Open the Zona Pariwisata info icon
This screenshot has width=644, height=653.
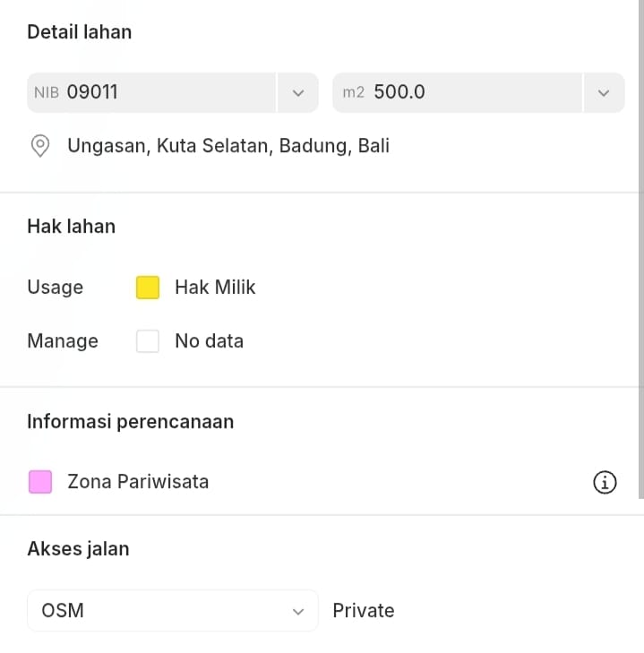605,483
